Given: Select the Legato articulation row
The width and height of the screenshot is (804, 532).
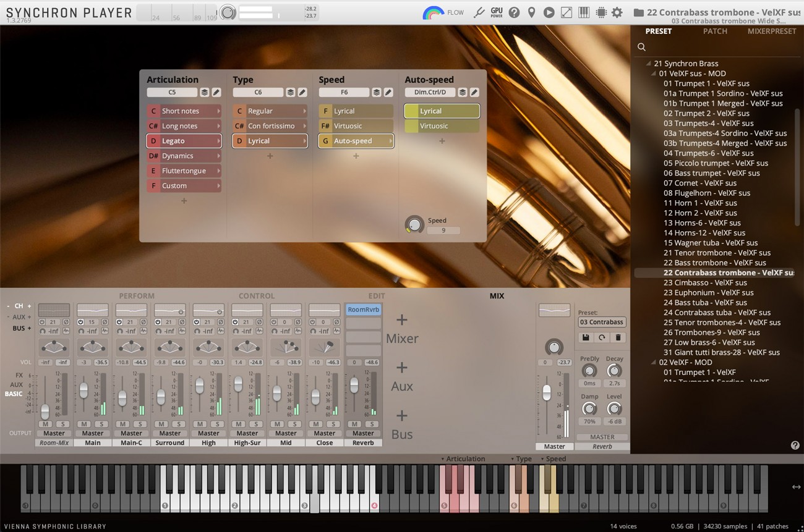Looking at the screenshot, I should 184,141.
